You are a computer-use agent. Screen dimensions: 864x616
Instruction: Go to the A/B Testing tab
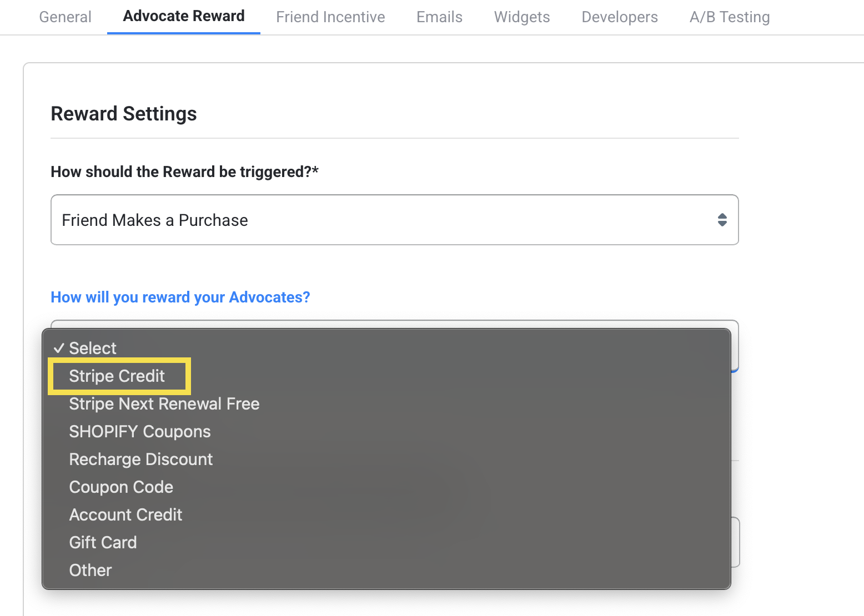730,17
